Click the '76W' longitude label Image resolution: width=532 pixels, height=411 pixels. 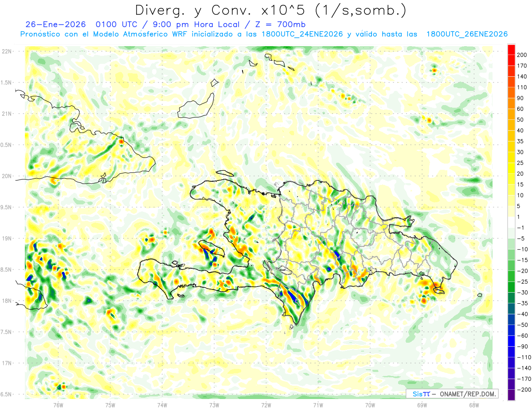tap(58, 405)
